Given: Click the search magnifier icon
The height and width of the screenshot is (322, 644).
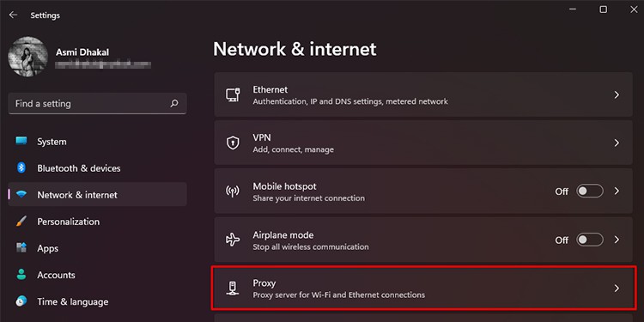Looking at the screenshot, I should click(x=174, y=104).
